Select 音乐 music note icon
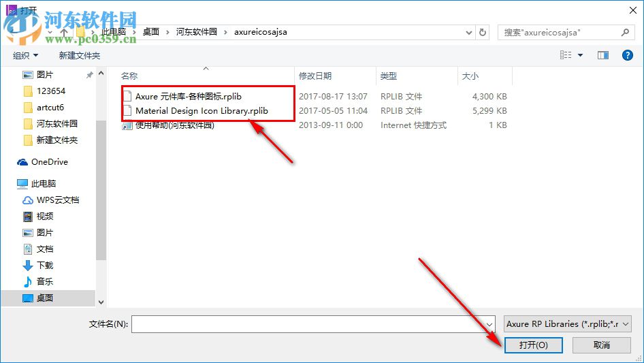 (27, 281)
